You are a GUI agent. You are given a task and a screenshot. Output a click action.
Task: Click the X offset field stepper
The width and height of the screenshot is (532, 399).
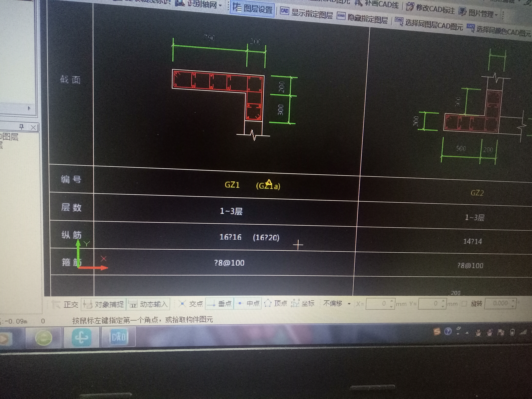pos(392,304)
